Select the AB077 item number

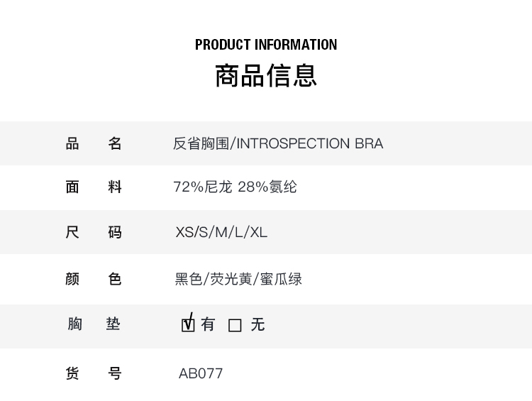[x=201, y=373]
